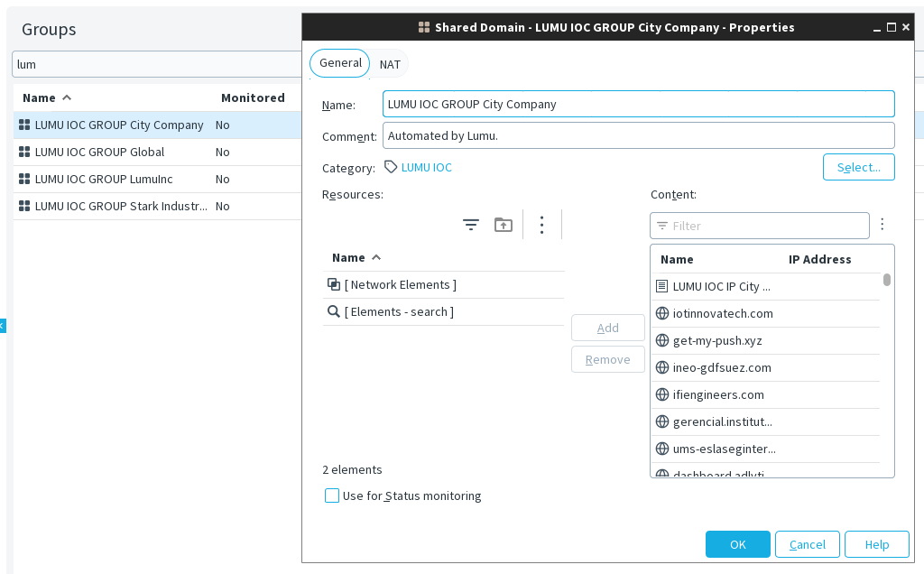Enable Use for Status monitoring checkbox

332,495
